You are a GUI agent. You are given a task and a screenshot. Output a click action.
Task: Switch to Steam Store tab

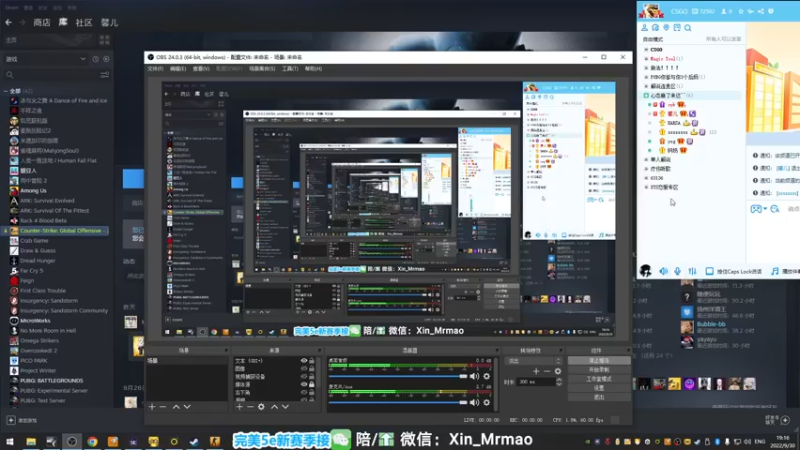(x=42, y=22)
